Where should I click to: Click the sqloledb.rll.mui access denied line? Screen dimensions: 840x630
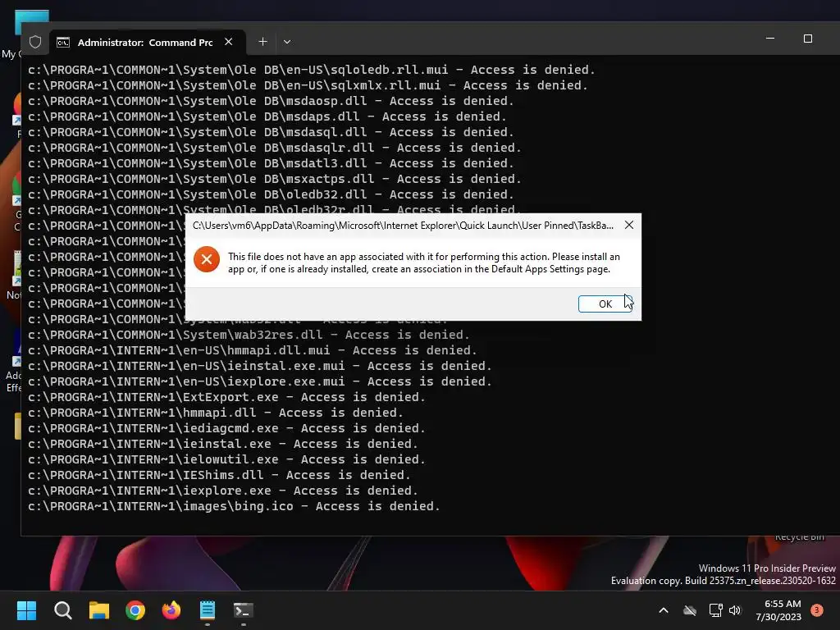tap(311, 70)
